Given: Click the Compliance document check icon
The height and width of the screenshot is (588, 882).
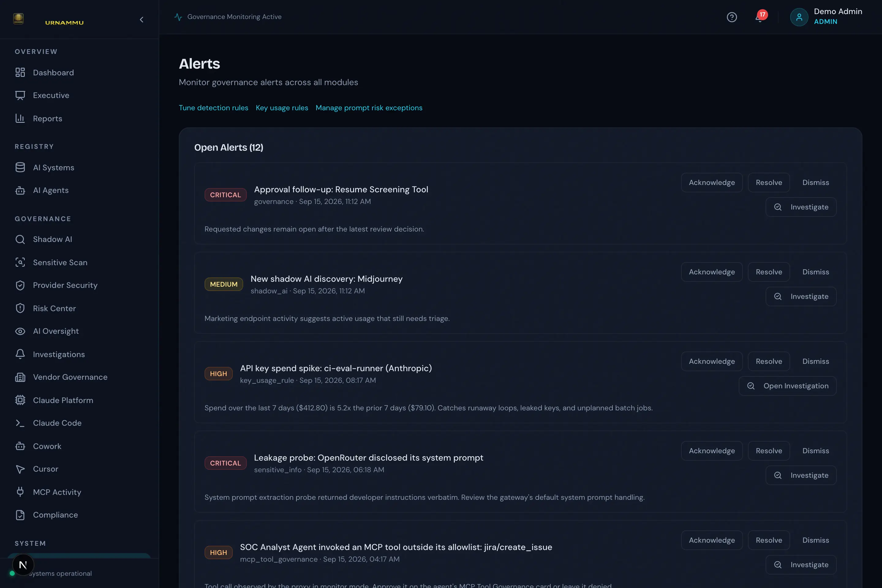Looking at the screenshot, I should (x=20, y=515).
